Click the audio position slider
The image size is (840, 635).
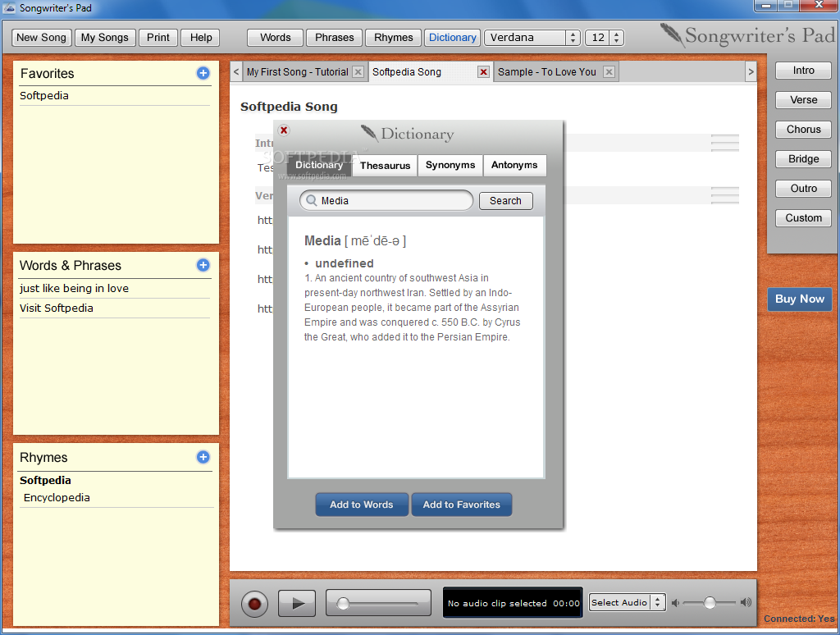coord(378,603)
